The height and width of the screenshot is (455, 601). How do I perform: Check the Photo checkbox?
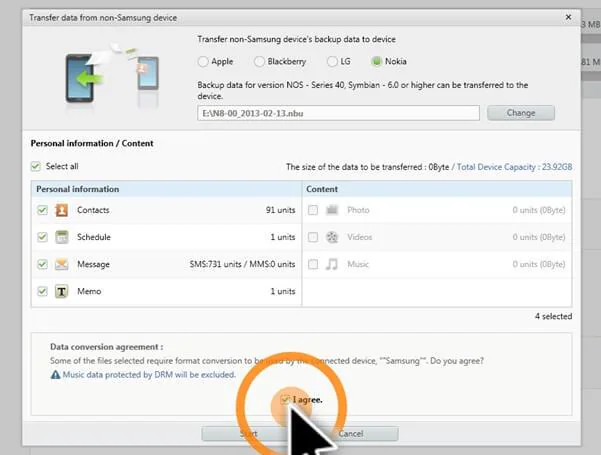(x=313, y=210)
